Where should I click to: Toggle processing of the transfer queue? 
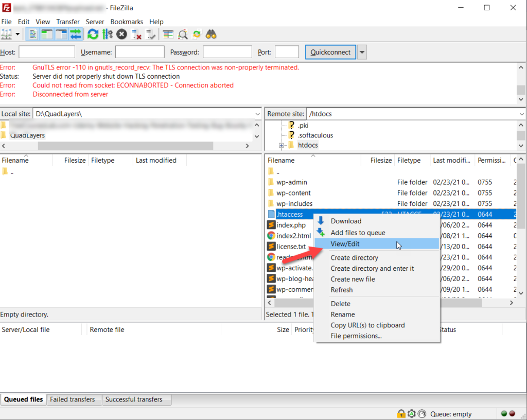pos(107,34)
